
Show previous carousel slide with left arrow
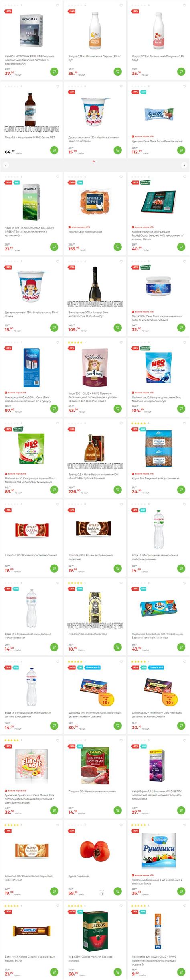6,165
